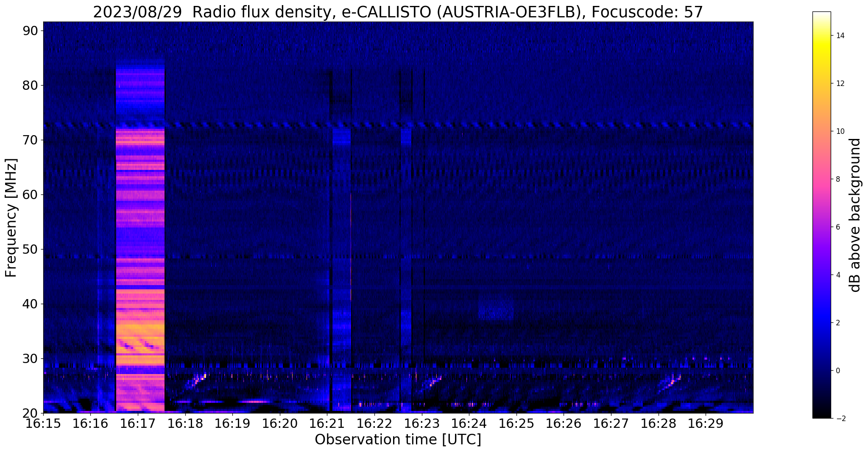The height and width of the screenshot is (452, 868).
Task: Click the colorbar gradient strip
Action: [x=821, y=215]
